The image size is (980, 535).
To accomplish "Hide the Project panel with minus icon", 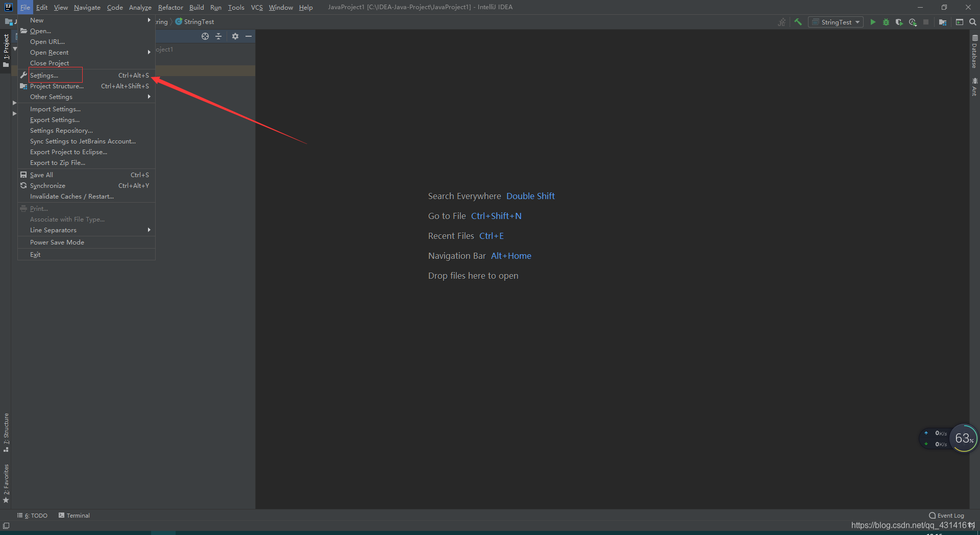I will [249, 36].
